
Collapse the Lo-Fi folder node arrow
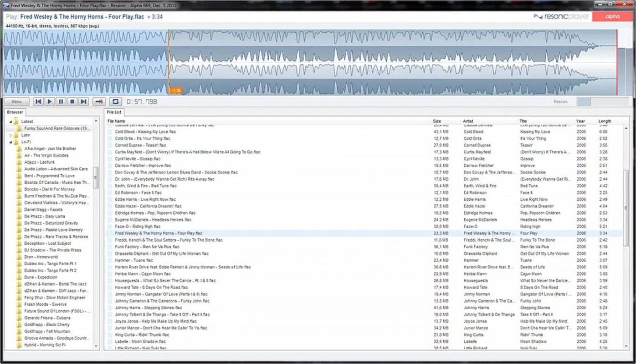pos(11,142)
